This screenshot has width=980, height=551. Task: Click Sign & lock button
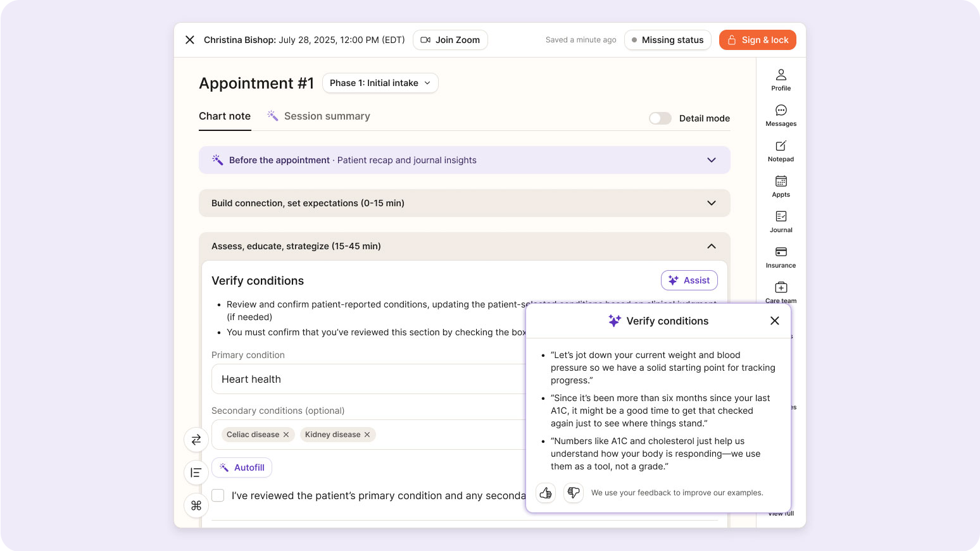coord(758,40)
